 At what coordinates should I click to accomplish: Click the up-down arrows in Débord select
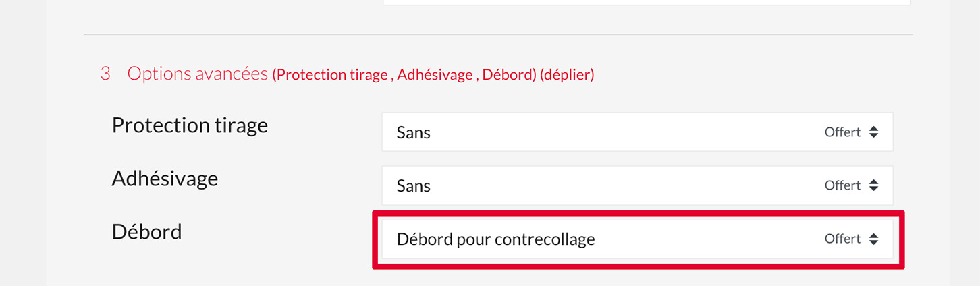pyautogui.click(x=873, y=239)
